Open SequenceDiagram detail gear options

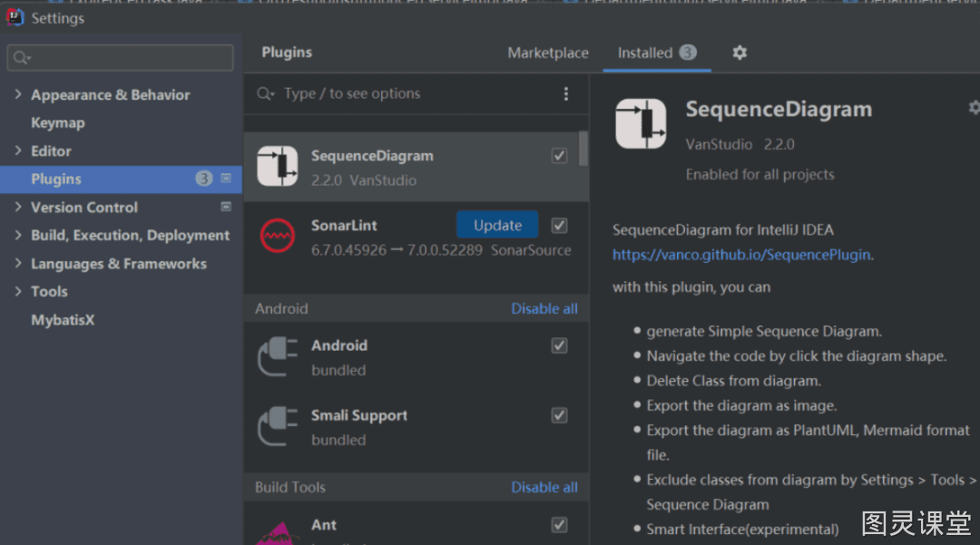click(974, 107)
